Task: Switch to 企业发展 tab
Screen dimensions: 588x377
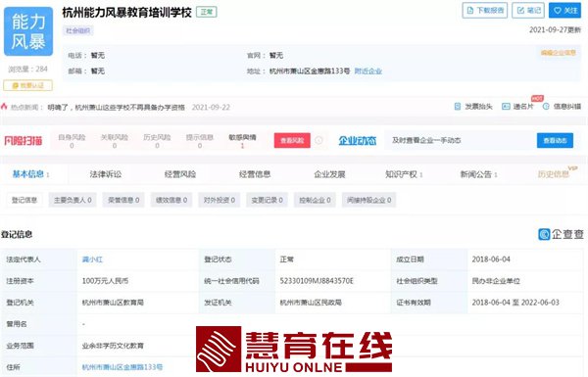Action: [x=329, y=174]
